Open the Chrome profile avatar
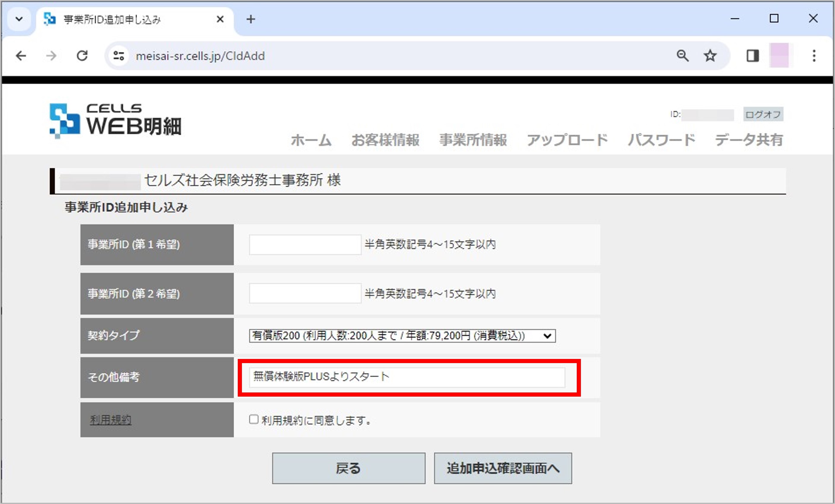Viewport: 835px width, 504px height. tap(779, 55)
